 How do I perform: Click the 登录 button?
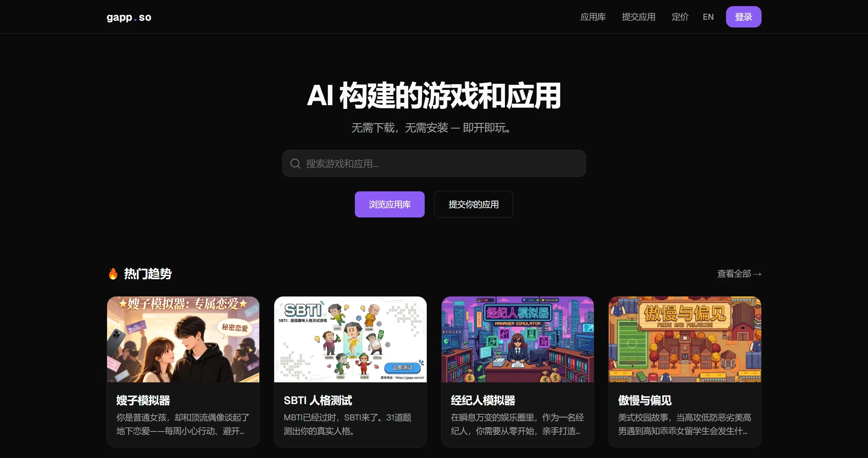[743, 17]
